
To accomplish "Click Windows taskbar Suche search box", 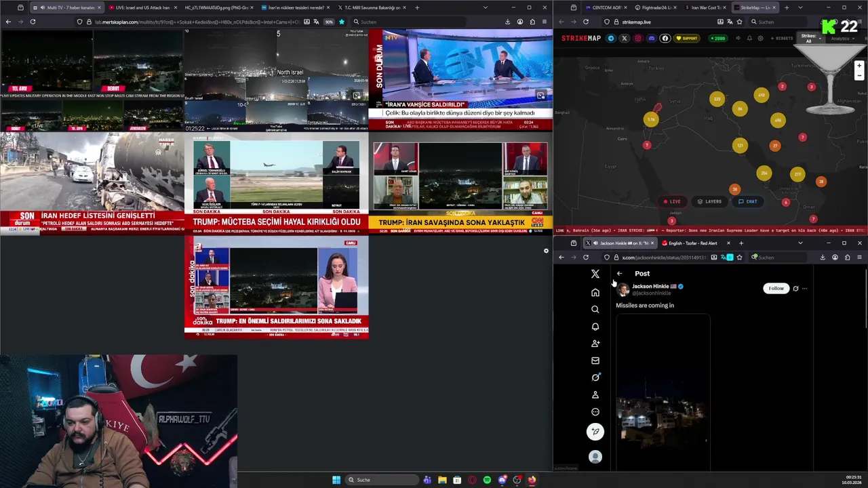I will pyautogui.click(x=382, y=480).
